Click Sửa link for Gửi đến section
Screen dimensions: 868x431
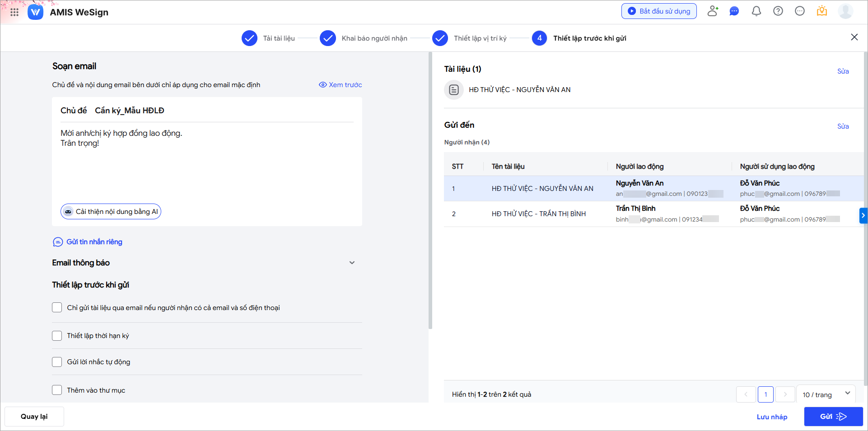tap(843, 126)
